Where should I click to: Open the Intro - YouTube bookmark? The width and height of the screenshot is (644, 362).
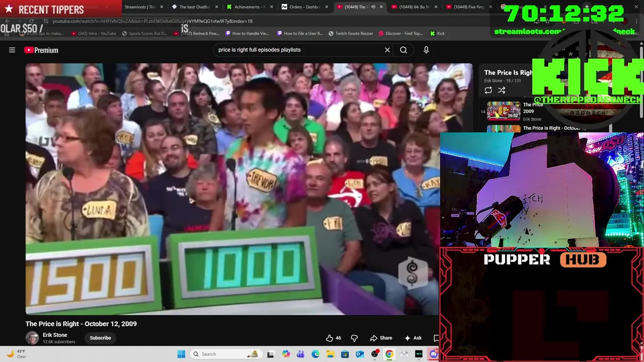pyautogui.click(x=94, y=33)
